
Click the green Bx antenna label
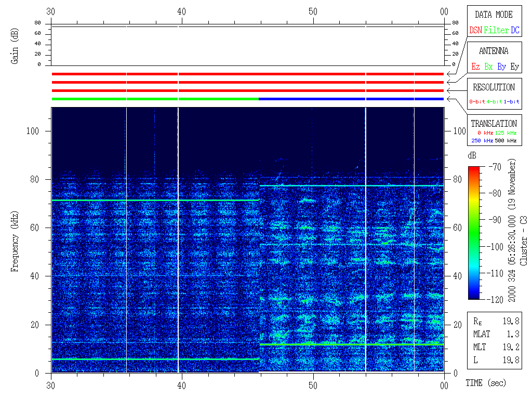(x=488, y=66)
